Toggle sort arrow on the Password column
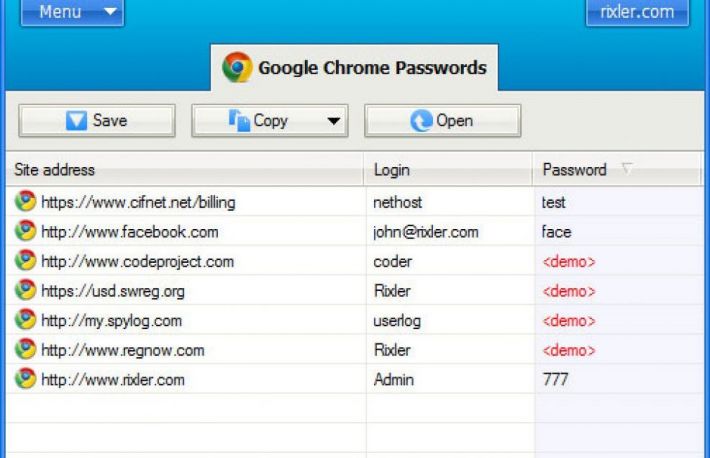The image size is (710, 458). (x=627, y=169)
